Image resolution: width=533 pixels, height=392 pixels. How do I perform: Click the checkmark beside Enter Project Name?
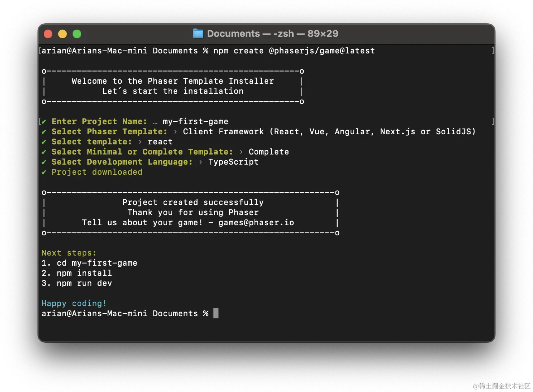44,122
